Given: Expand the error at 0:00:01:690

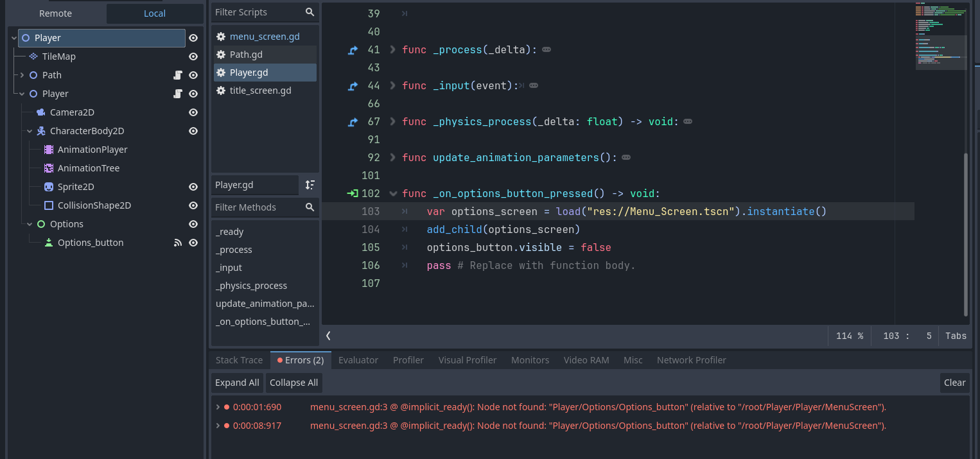Looking at the screenshot, I should [218, 407].
